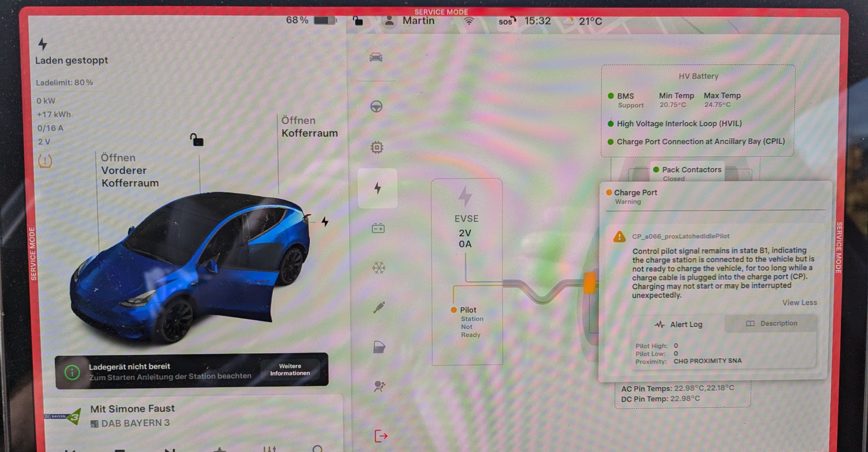Open the car door service icon
This screenshot has height=452, width=868.
click(379, 347)
